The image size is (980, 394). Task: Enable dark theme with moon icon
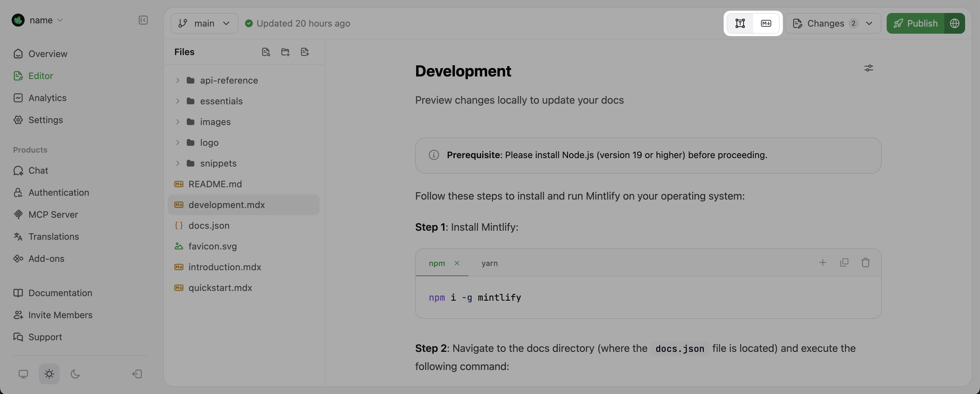(x=75, y=374)
